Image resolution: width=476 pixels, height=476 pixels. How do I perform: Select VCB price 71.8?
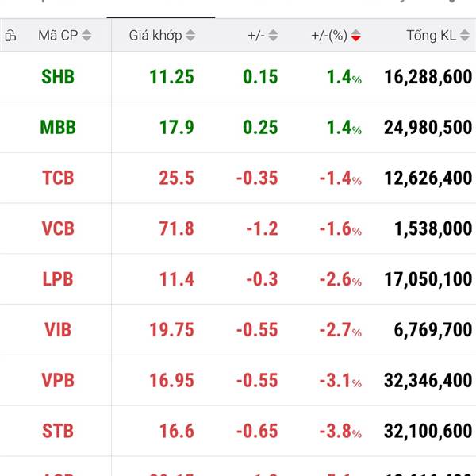tap(177, 228)
